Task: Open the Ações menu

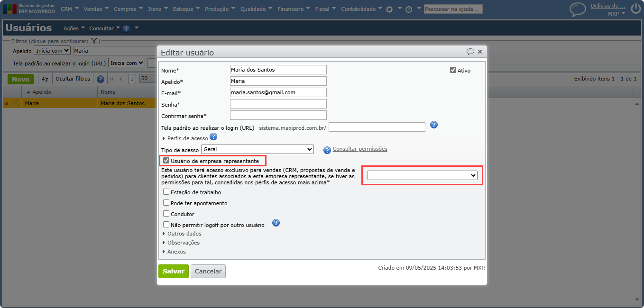Action: (x=74, y=28)
